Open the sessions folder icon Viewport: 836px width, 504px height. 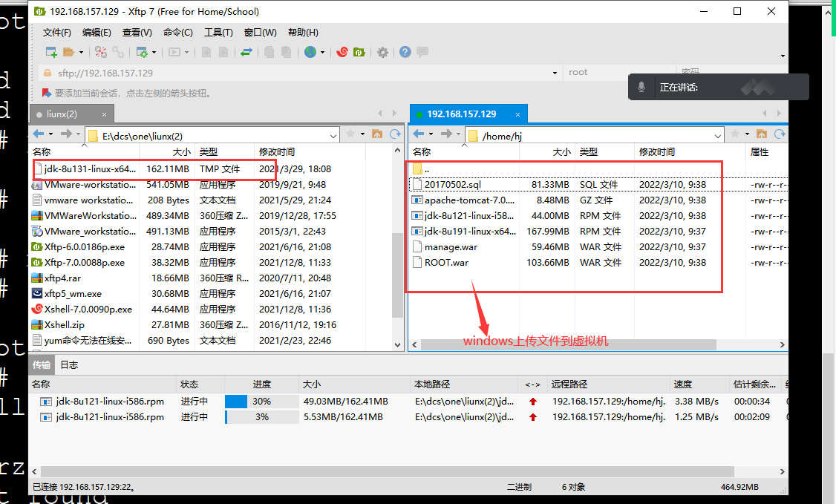[x=68, y=52]
